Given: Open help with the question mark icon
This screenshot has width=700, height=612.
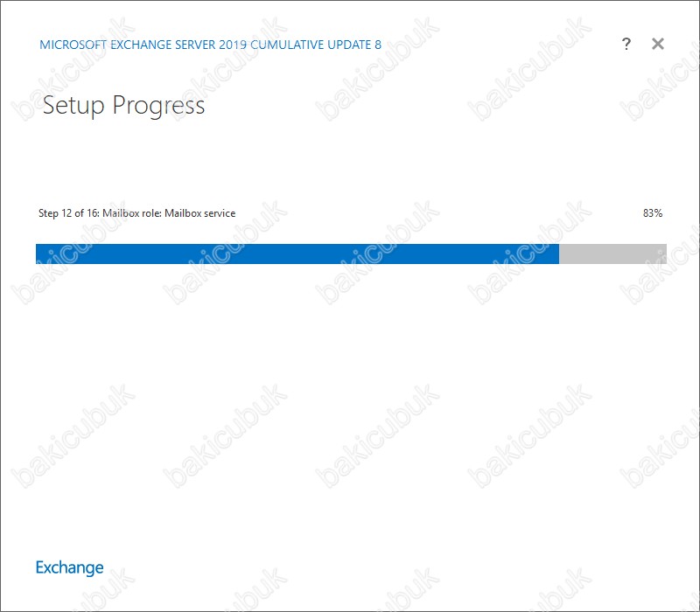Looking at the screenshot, I should pyautogui.click(x=626, y=44).
